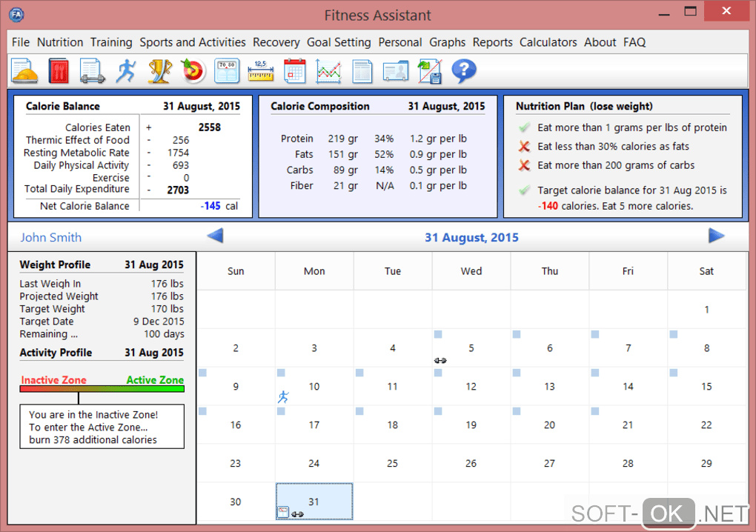Click the small calendar icon on day 31
Viewport: 756px width, 532px height.
tap(283, 512)
